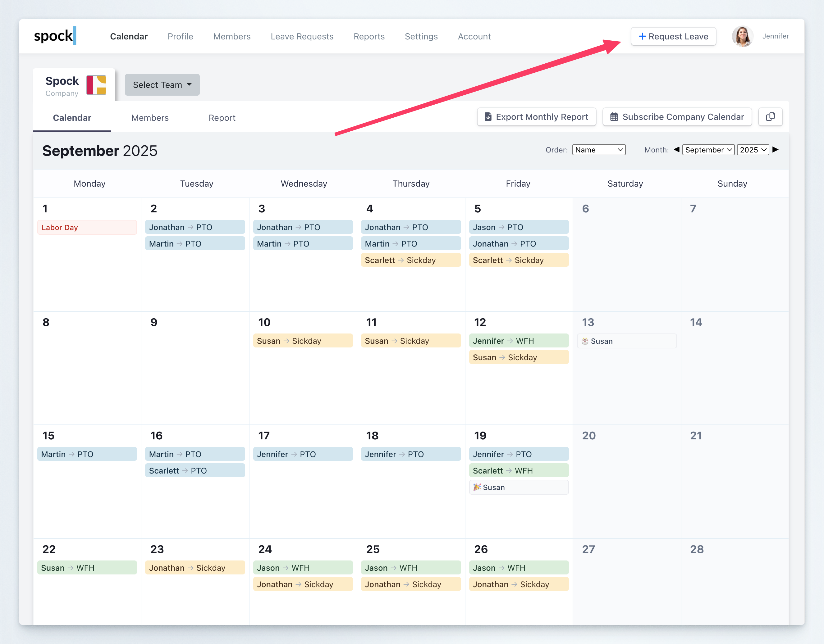
Task: Open Leave Requests in top navigation
Action: tap(302, 37)
